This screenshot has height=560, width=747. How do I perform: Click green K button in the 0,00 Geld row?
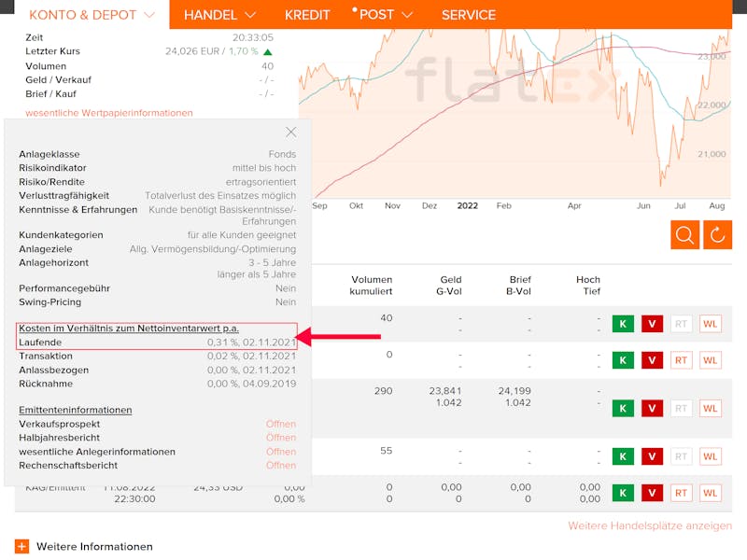(x=623, y=493)
